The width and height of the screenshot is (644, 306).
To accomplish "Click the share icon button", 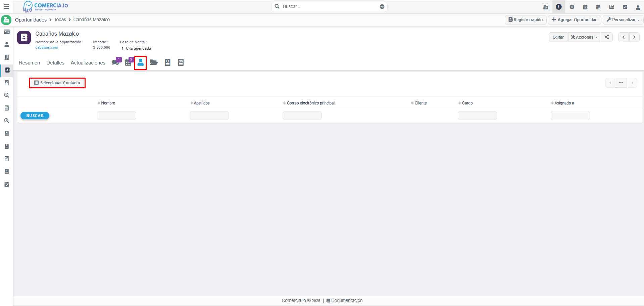I will click(x=607, y=37).
